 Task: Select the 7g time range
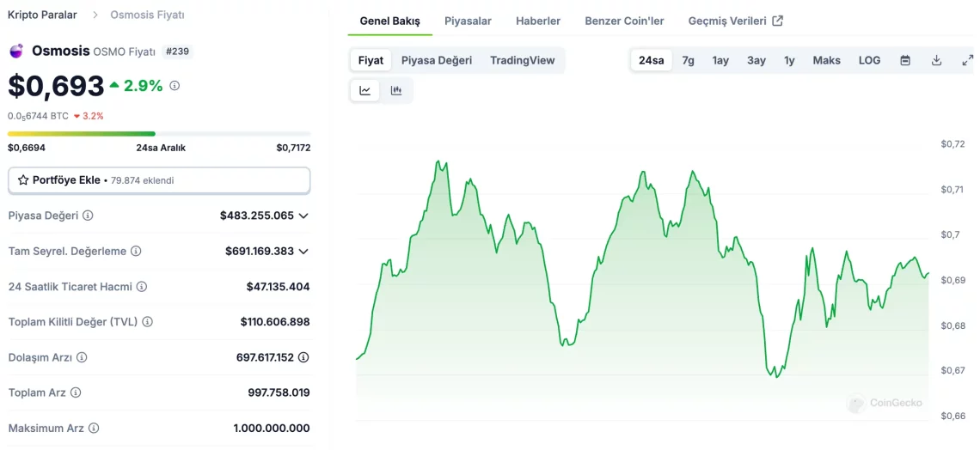(x=688, y=60)
